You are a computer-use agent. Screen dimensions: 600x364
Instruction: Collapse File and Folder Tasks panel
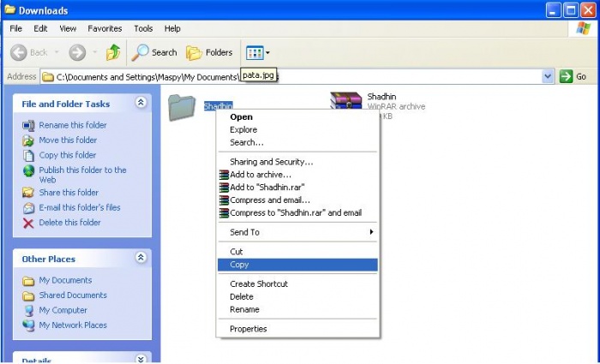pos(141,103)
